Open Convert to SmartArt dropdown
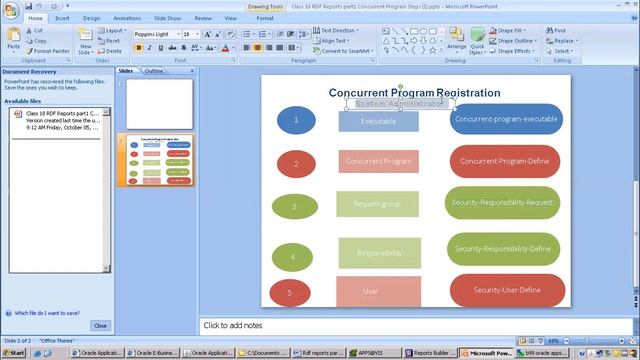The image size is (640, 360). (x=343, y=51)
